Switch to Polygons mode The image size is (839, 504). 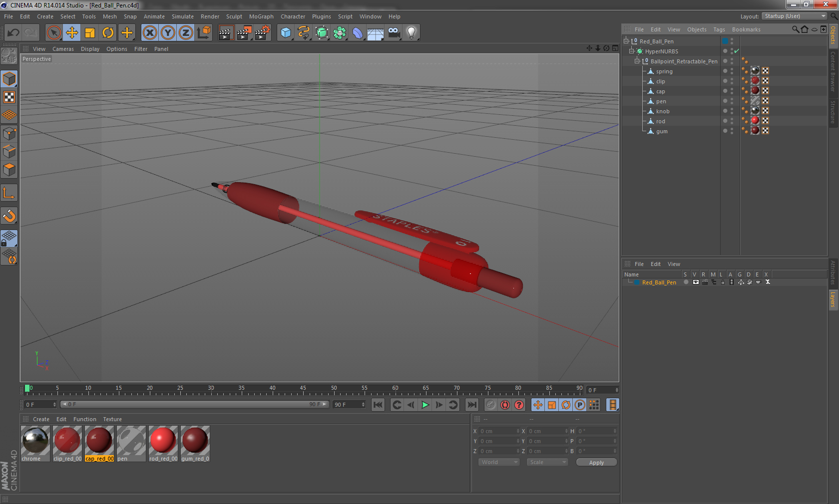point(9,170)
